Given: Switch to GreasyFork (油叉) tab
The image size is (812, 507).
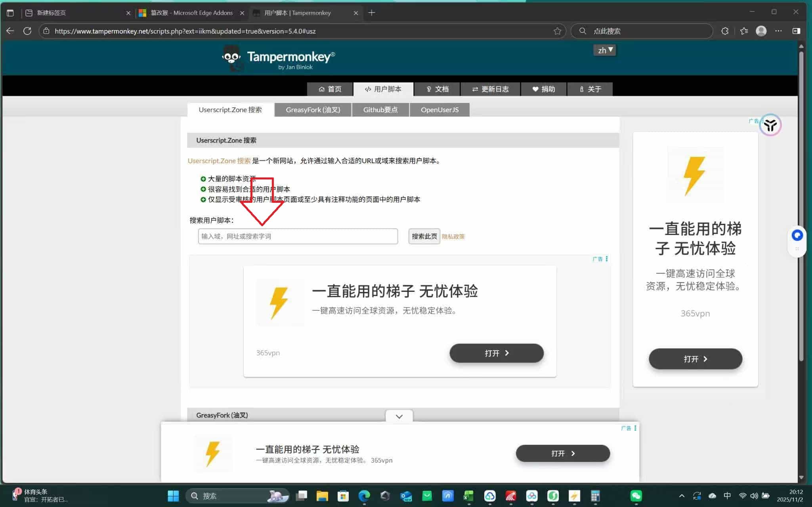Looking at the screenshot, I should click(x=313, y=110).
